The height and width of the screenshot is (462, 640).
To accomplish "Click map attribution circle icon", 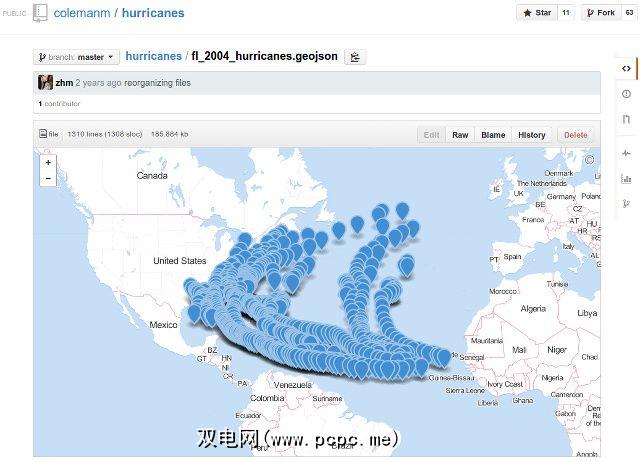I will point(589,160).
